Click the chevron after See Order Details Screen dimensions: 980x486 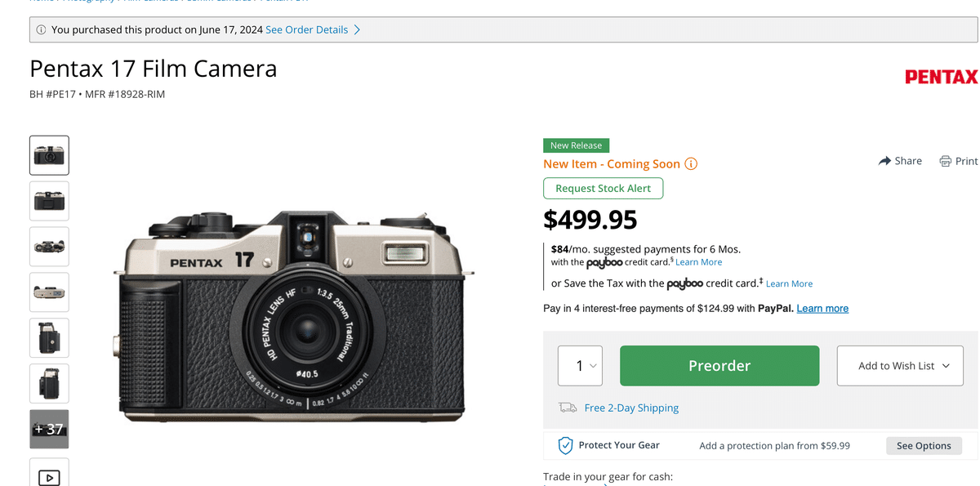[357, 29]
